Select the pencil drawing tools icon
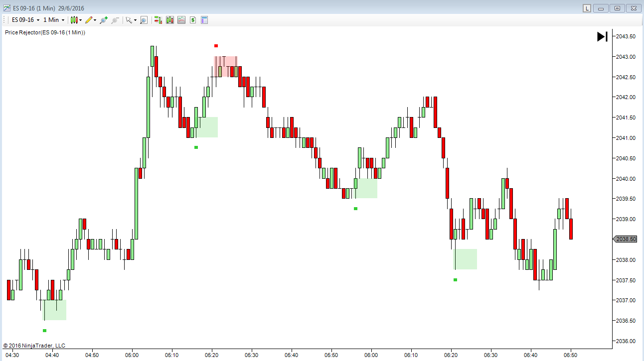The image size is (644, 361). (x=89, y=20)
